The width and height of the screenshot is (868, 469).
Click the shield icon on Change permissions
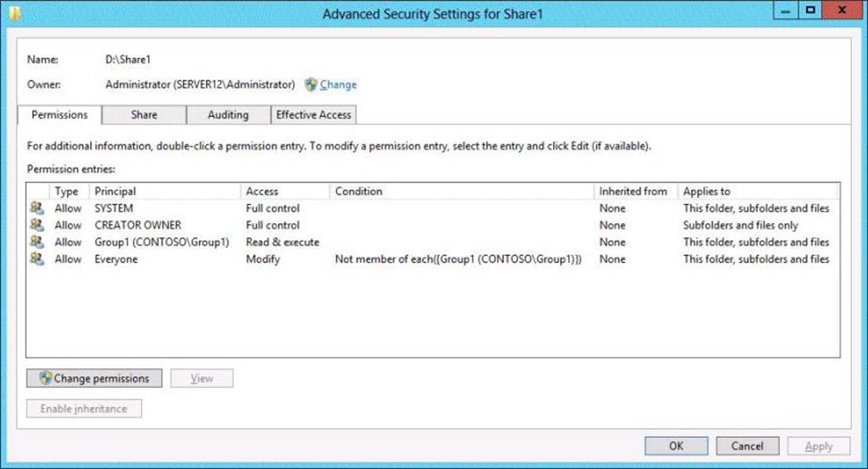pyautogui.click(x=45, y=378)
